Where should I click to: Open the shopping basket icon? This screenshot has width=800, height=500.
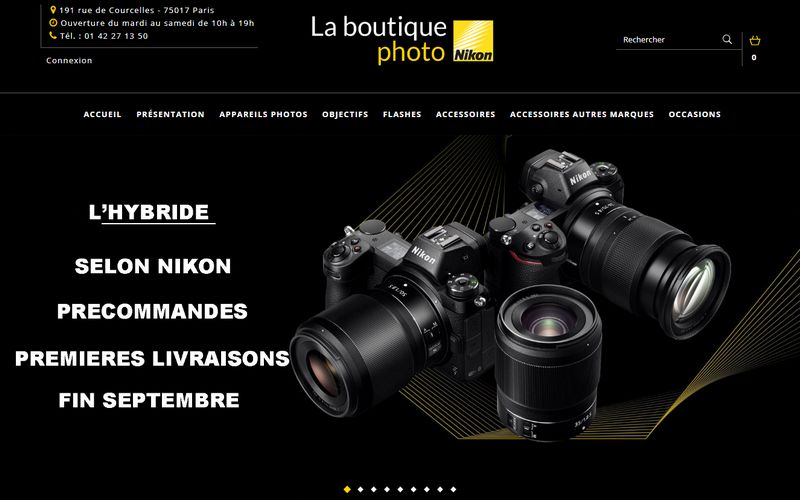point(755,40)
